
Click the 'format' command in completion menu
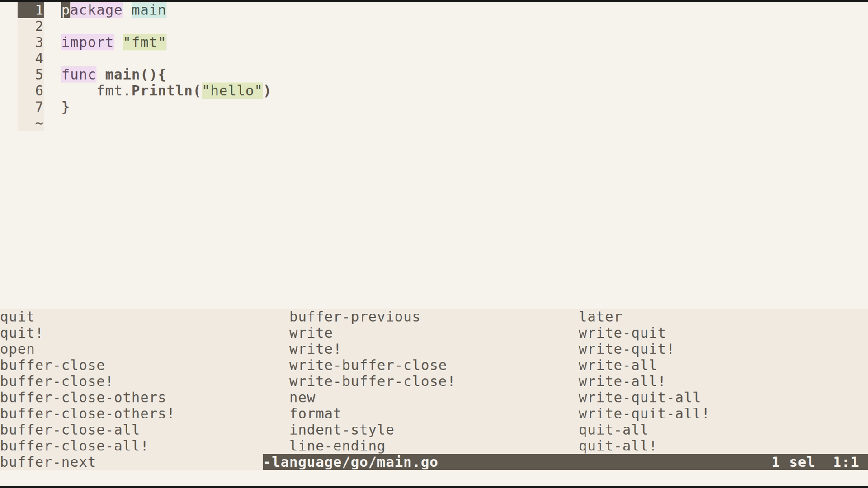tap(315, 414)
